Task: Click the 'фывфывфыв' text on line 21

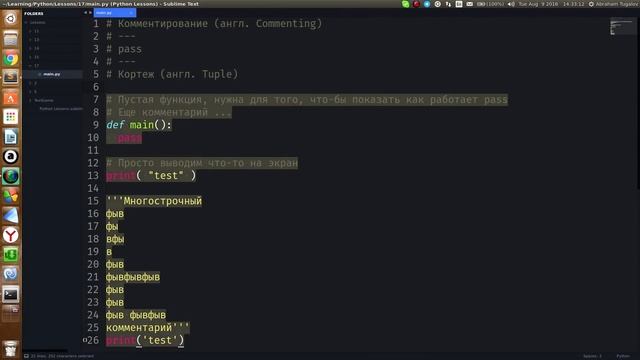Action: point(133,277)
